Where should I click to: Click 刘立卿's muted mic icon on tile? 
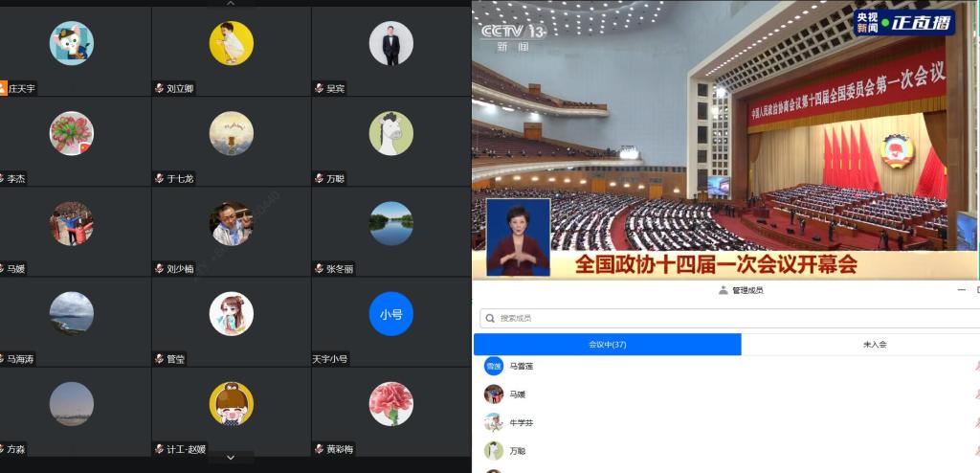159,89
